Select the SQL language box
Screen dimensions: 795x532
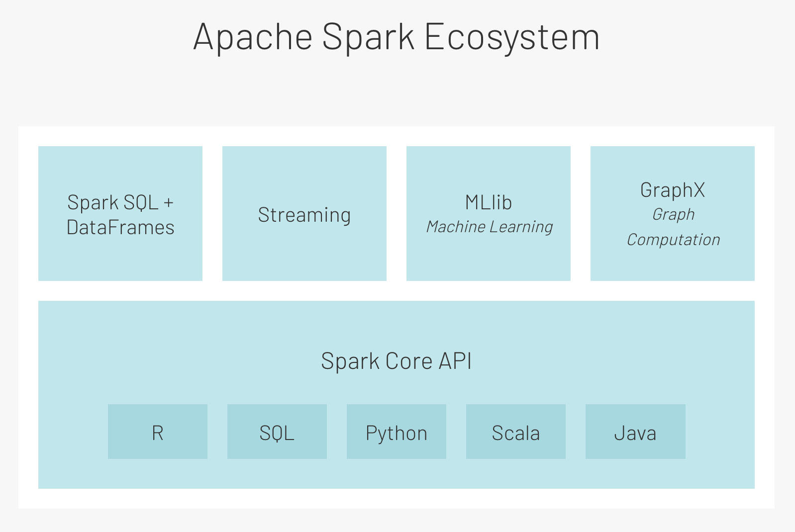(277, 432)
